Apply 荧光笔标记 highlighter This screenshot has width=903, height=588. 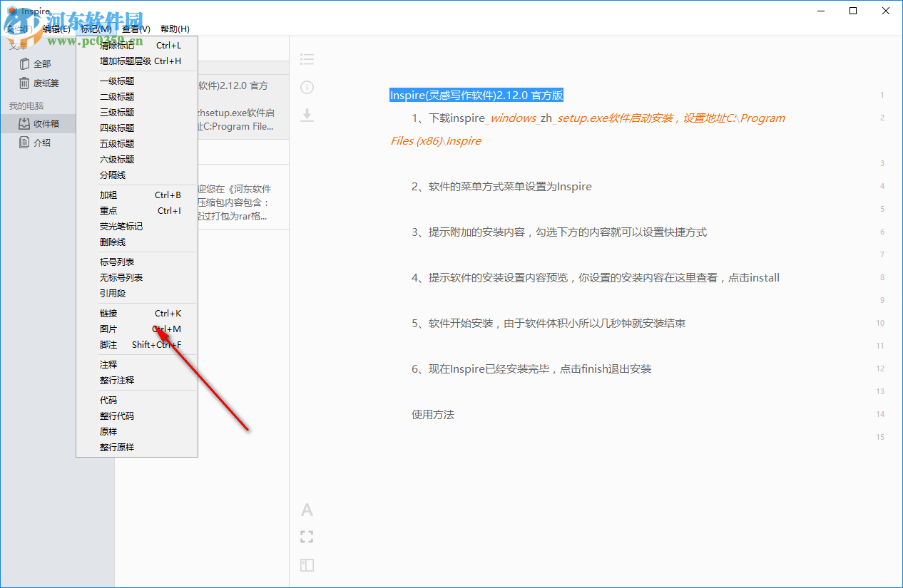point(137,227)
